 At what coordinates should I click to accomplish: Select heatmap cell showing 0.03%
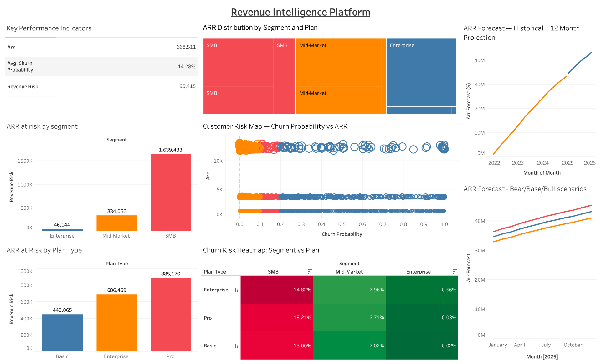coord(422,318)
